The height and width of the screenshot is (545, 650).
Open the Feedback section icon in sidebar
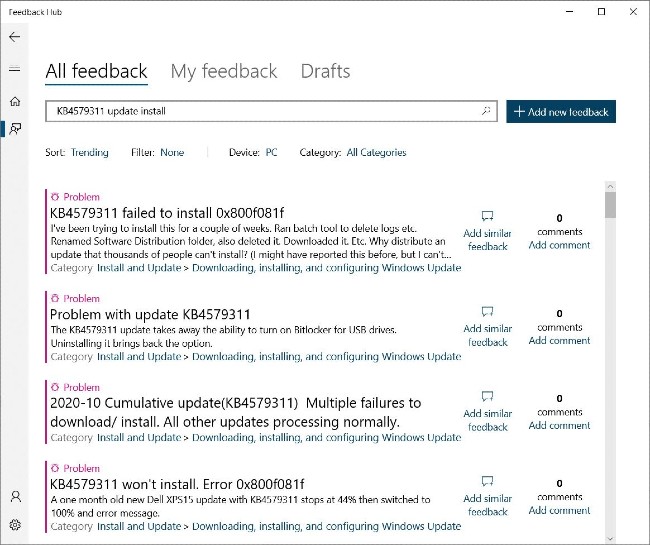coord(15,128)
